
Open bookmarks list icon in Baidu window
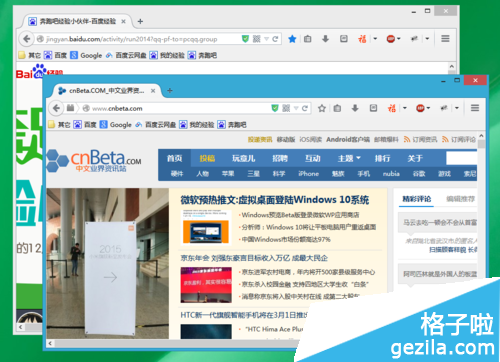pos(308,39)
